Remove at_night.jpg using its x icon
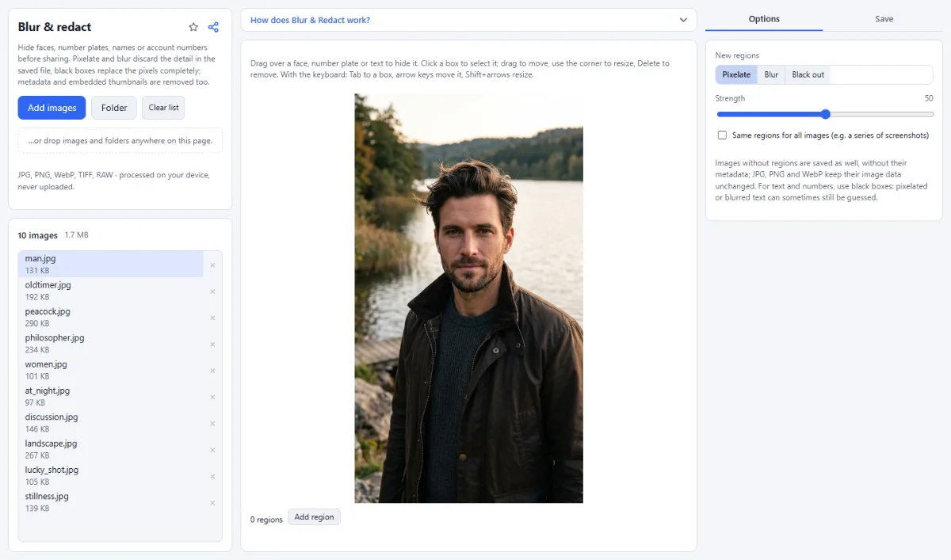This screenshot has width=951, height=560. click(x=212, y=397)
